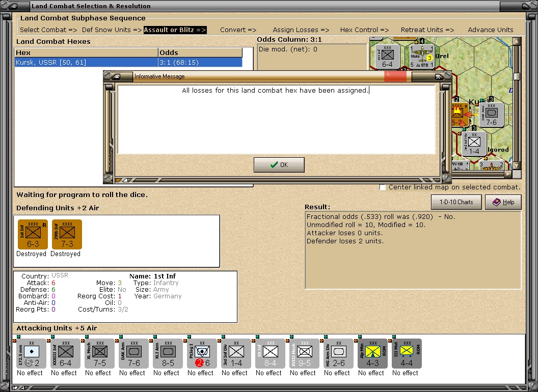Select the PzJag I attacking unit counter
Screen dimensions: 538x392
tap(202, 354)
